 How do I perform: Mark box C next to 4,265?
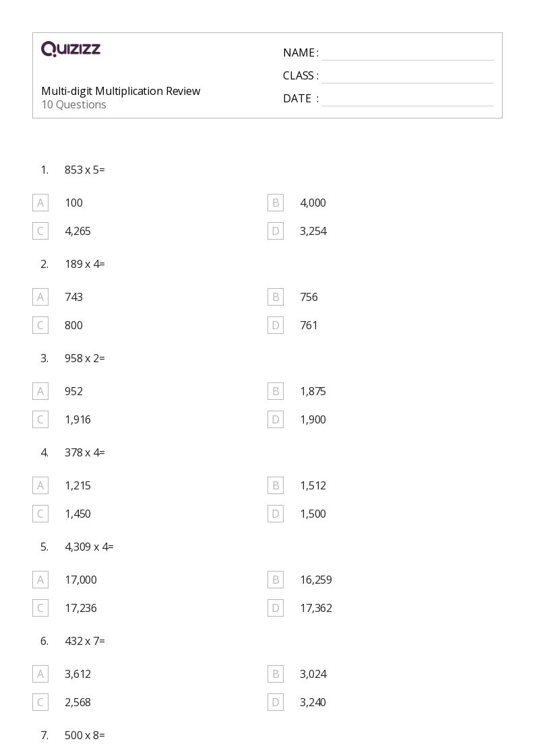tap(40, 231)
